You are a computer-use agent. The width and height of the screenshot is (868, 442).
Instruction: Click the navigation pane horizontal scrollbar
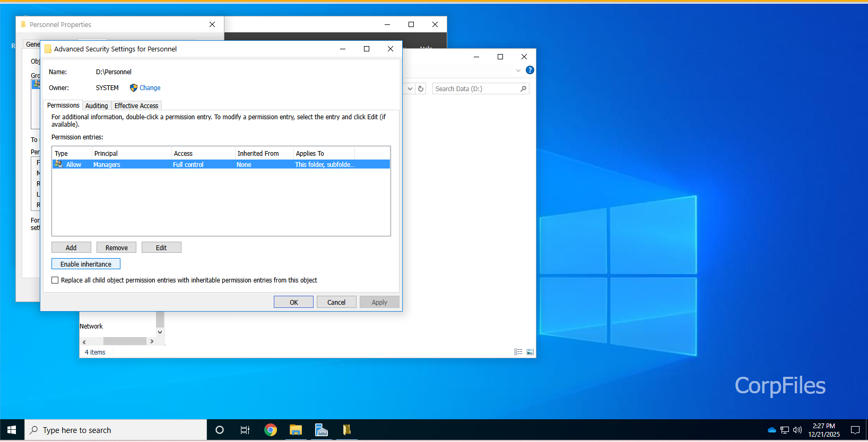click(x=124, y=342)
